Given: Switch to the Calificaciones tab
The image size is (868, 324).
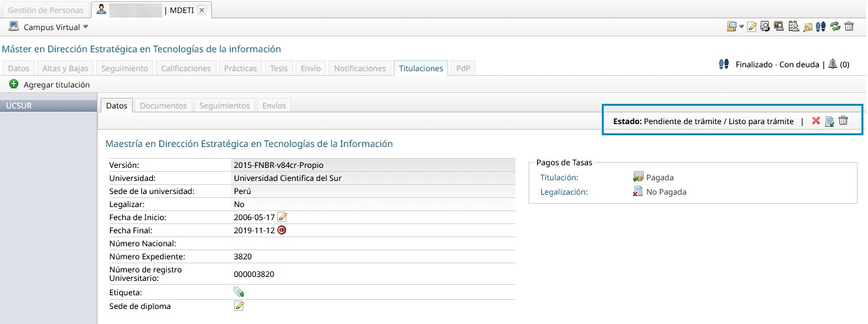Looking at the screenshot, I should (186, 68).
